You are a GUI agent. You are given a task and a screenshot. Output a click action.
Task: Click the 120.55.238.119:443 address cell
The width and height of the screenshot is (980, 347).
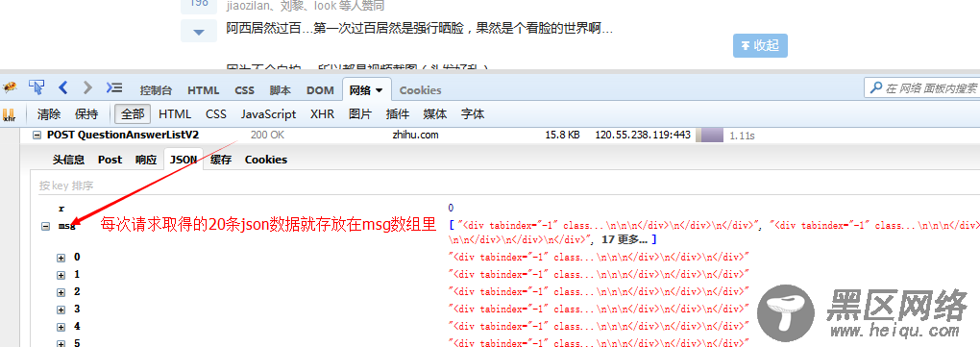coord(643,135)
